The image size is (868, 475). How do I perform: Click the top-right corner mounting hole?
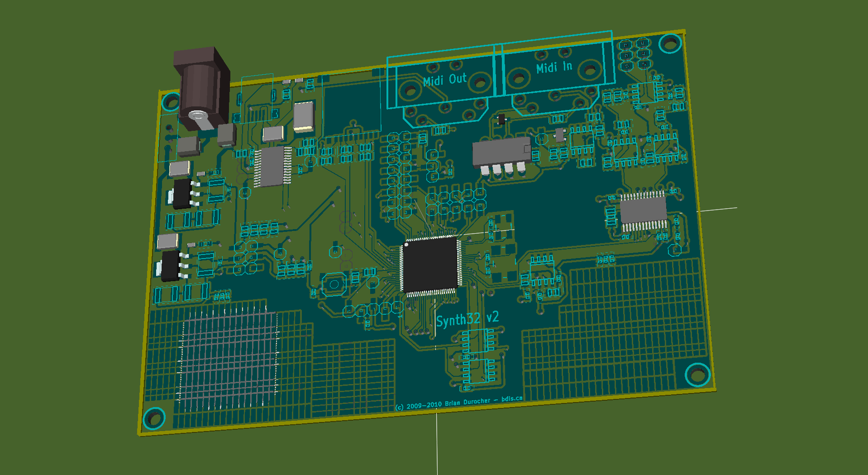(x=669, y=43)
